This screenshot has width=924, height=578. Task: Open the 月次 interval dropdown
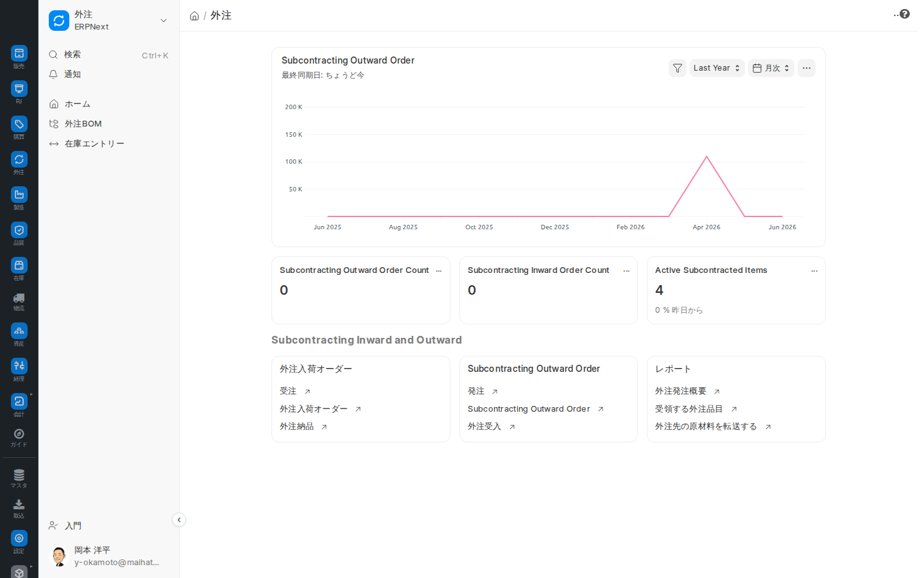[x=771, y=68]
